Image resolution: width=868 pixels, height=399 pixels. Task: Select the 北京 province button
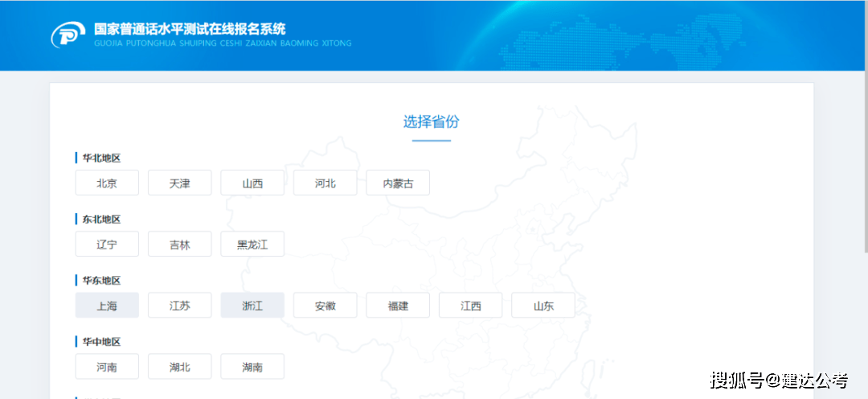[x=107, y=183]
